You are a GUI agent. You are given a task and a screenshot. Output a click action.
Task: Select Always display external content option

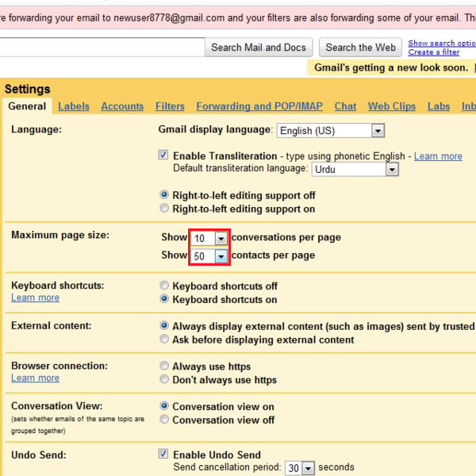(x=164, y=325)
